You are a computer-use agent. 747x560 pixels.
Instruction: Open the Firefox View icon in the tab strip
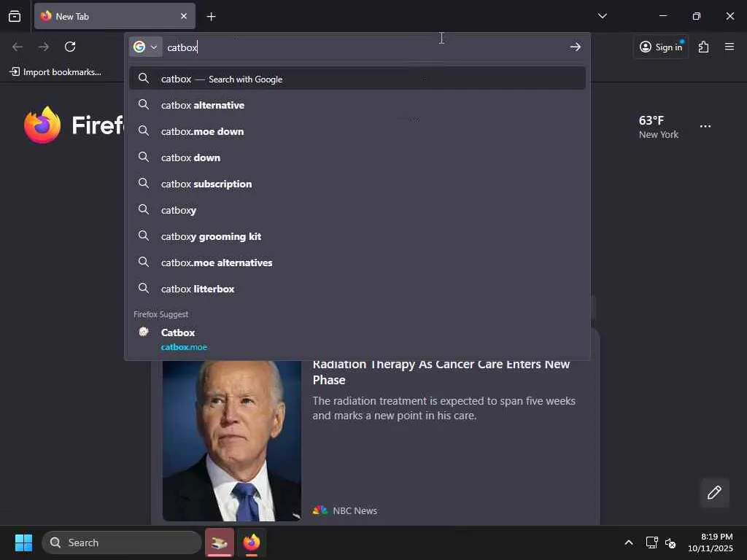pos(15,16)
